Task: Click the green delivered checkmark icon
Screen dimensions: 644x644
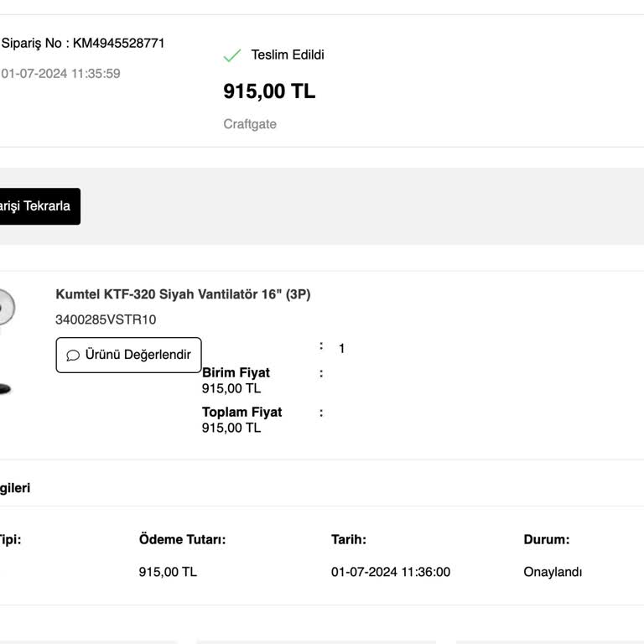Action: (232, 55)
